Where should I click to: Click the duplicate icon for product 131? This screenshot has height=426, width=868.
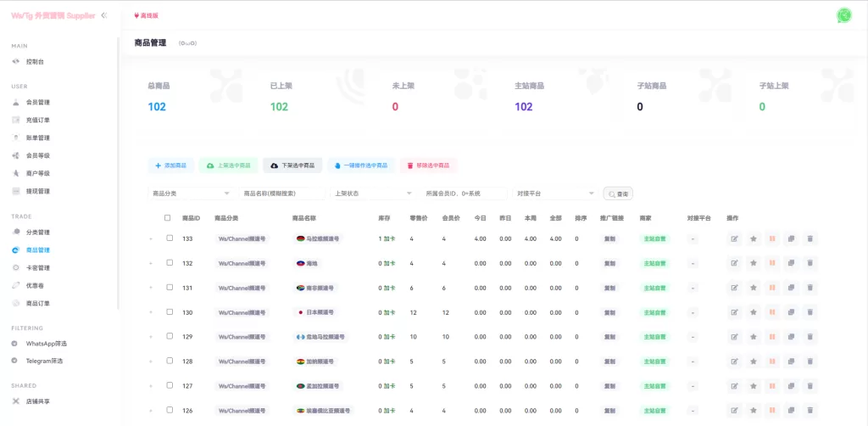pos(791,288)
